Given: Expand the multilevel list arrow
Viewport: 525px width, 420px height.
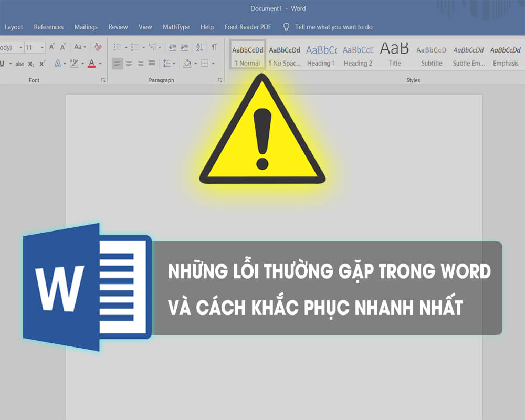Looking at the screenshot, I should 160,47.
